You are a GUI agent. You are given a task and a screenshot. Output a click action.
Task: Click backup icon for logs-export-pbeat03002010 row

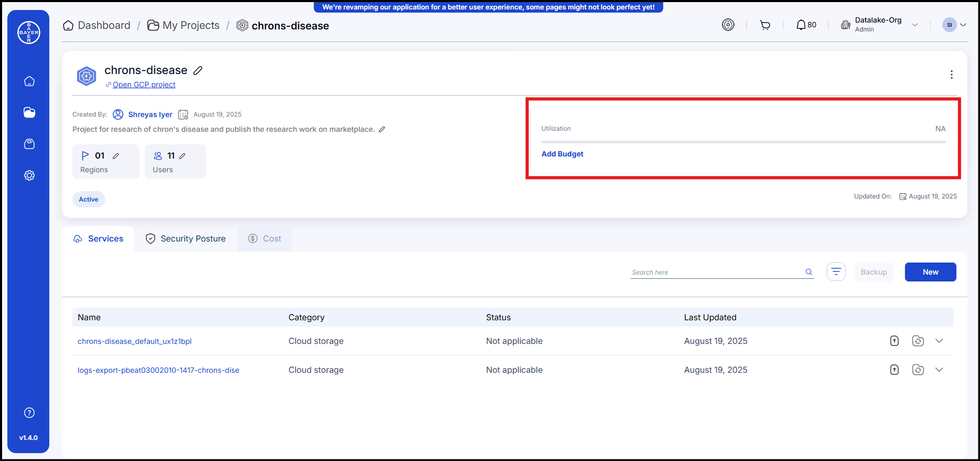[918, 370]
